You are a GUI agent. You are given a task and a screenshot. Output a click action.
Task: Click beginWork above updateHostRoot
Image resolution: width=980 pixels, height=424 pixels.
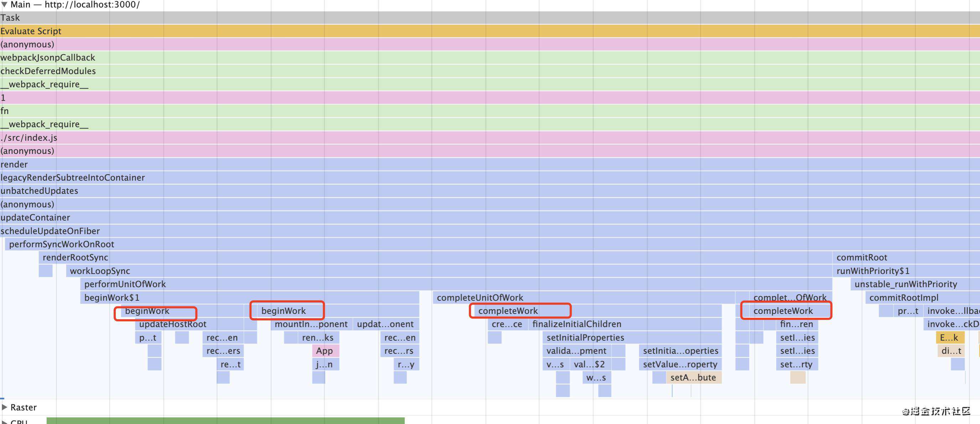click(183, 311)
